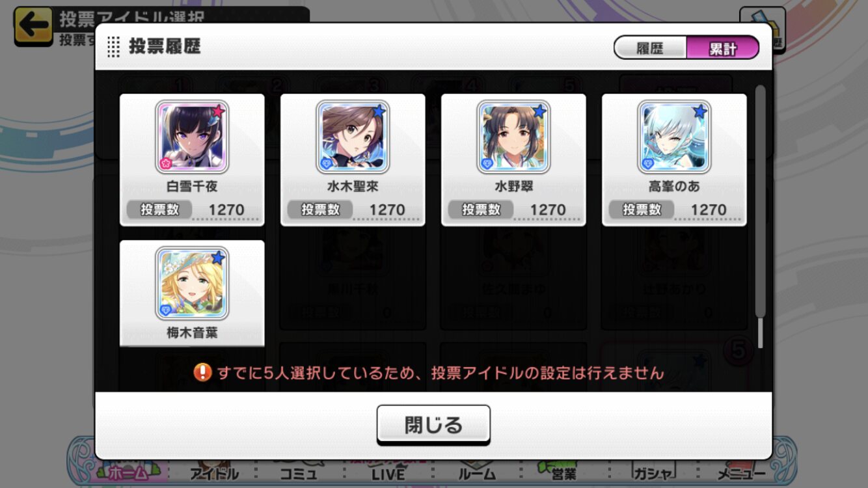The image size is (868, 488).
Task: Click the vote history list scrollbar
Action: [x=759, y=217]
